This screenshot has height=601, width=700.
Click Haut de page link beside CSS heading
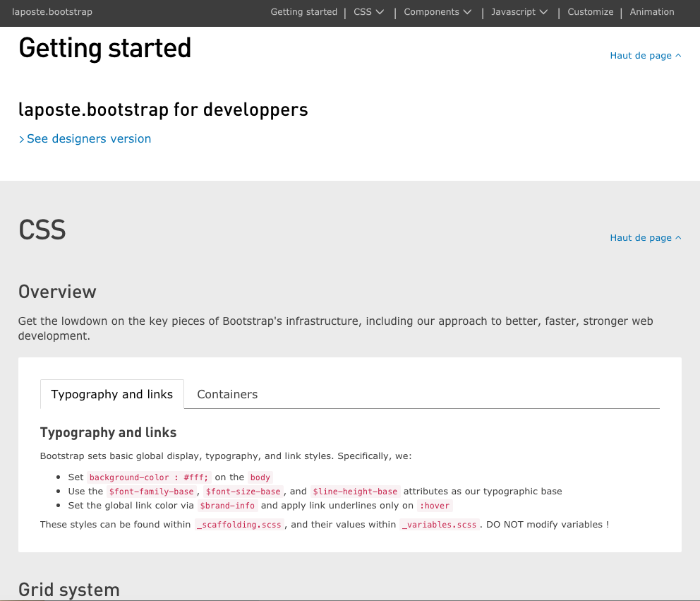[646, 238]
